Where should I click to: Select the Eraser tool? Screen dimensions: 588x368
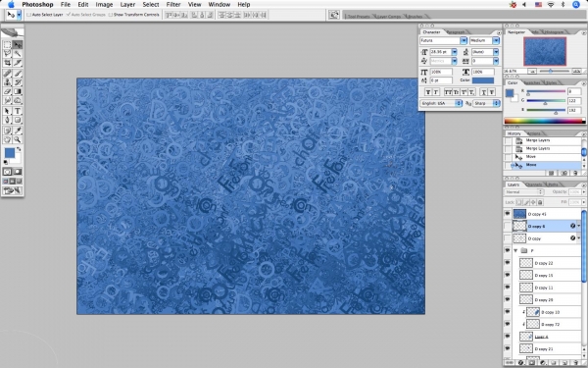[x=7, y=91]
